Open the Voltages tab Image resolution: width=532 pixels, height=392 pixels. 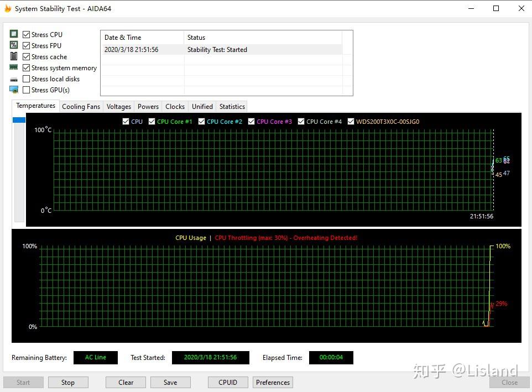[x=118, y=106]
